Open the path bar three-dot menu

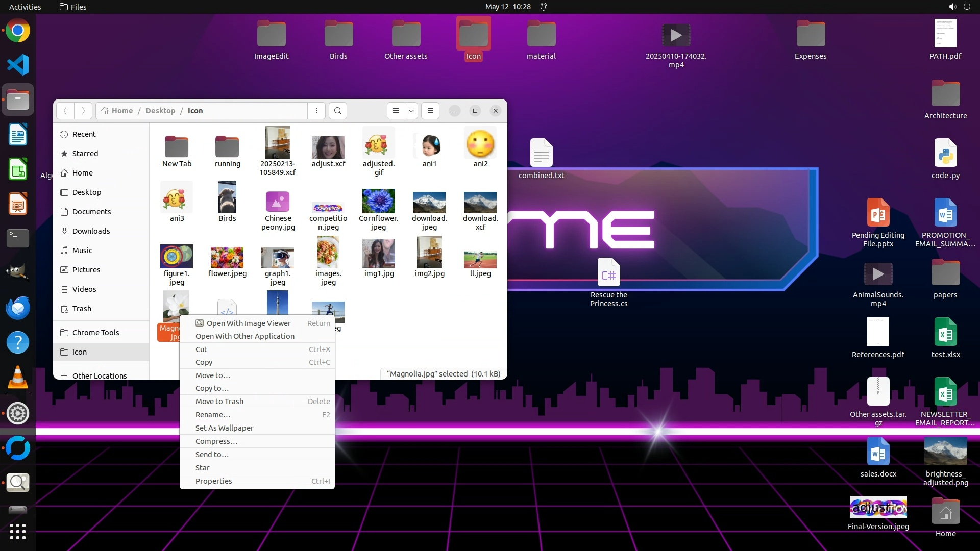click(x=316, y=111)
